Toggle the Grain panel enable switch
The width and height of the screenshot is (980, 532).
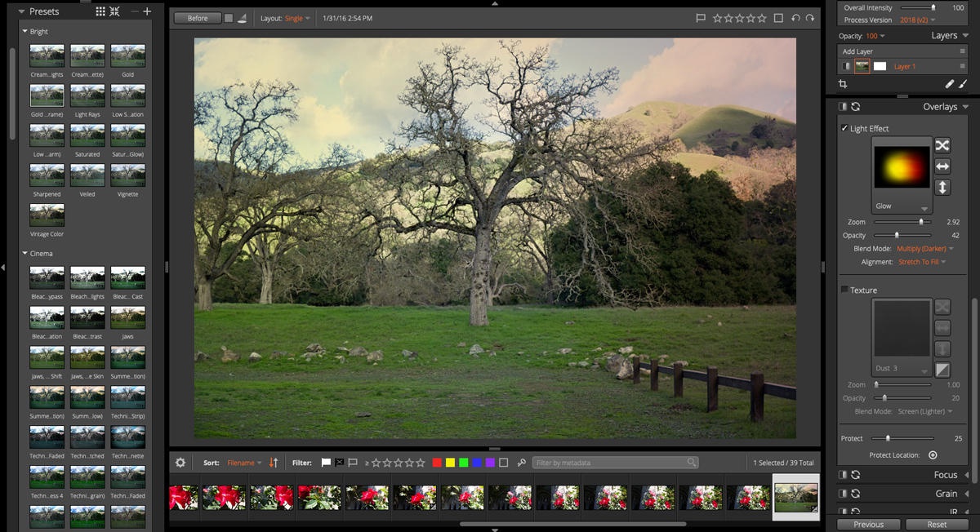[842, 494]
